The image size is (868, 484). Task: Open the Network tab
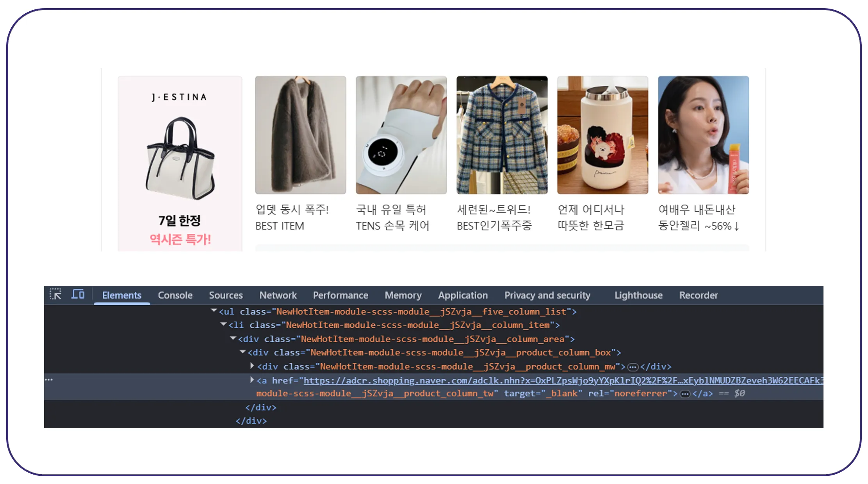click(278, 295)
